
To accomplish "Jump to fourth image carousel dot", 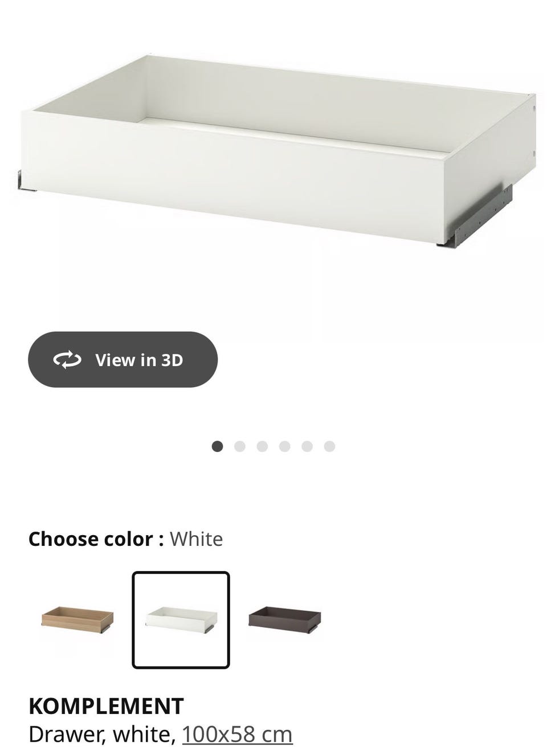I will tap(284, 446).
